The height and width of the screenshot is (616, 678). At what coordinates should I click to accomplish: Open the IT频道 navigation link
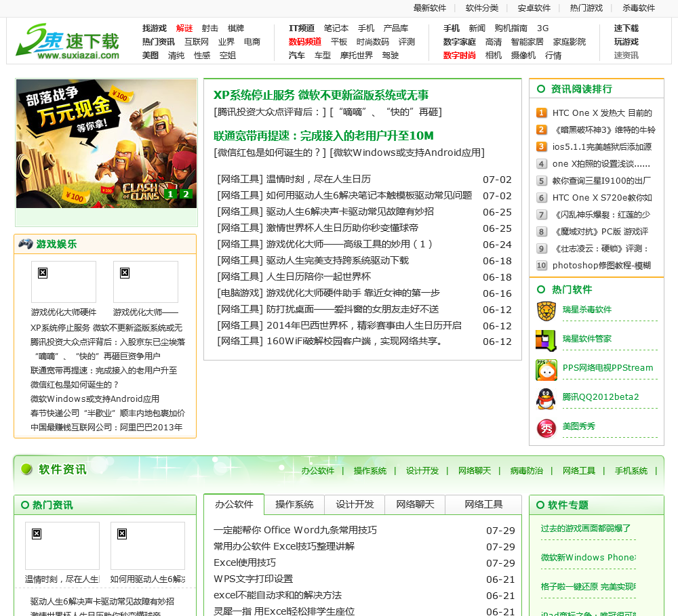click(302, 28)
